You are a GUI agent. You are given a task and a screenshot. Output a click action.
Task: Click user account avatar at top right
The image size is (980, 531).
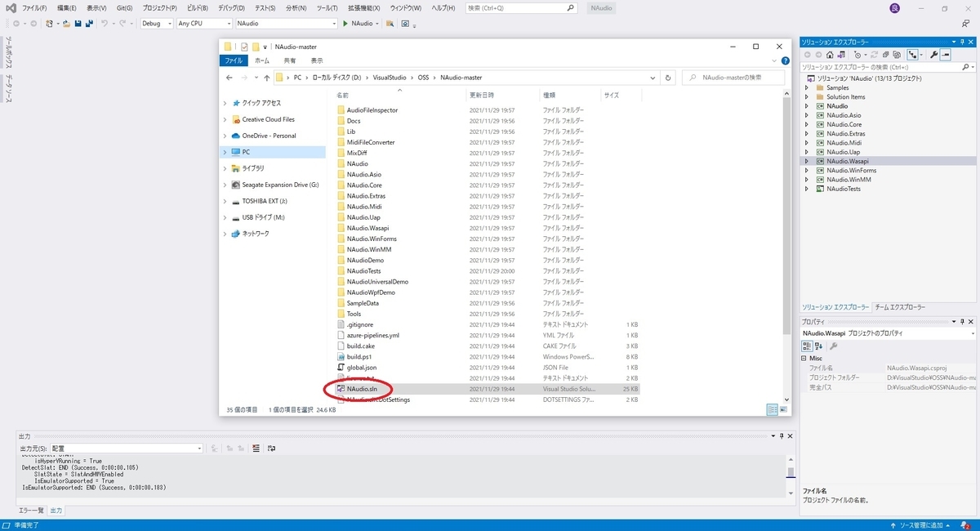click(894, 8)
